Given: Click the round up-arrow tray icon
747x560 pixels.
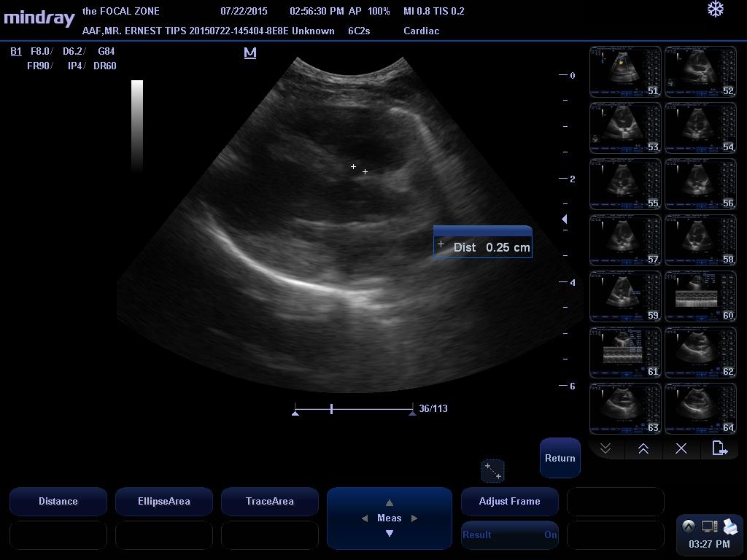Looking at the screenshot, I should pos(688,526).
